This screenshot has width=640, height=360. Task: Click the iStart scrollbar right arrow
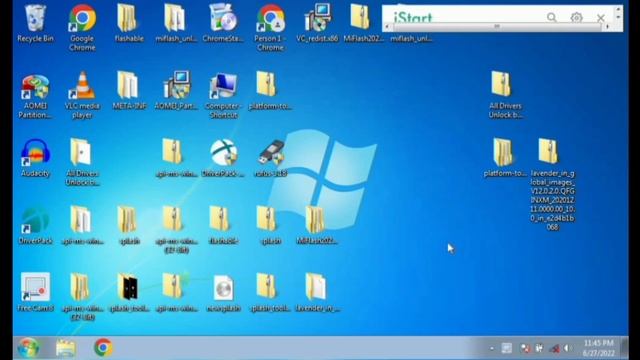(607, 27)
